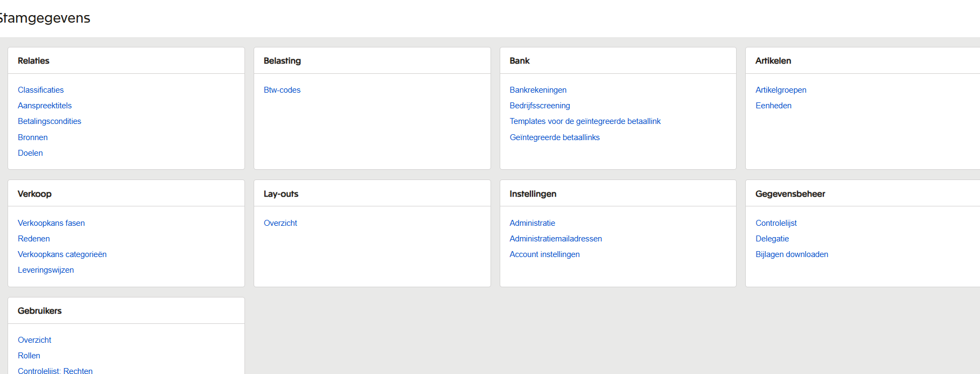Viewport: 980px width, 374px height.
Task: Open the Geïntegreerde betaallinks link
Action: point(555,137)
